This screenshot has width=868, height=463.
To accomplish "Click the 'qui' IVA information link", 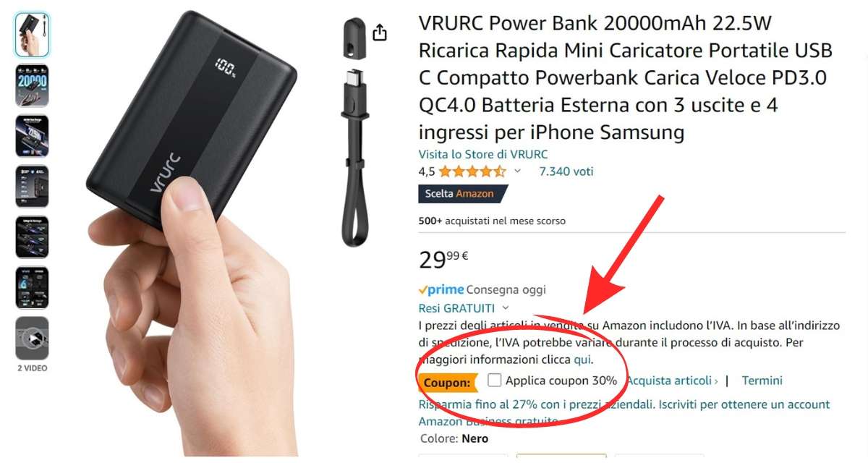I will pyautogui.click(x=582, y=360).
